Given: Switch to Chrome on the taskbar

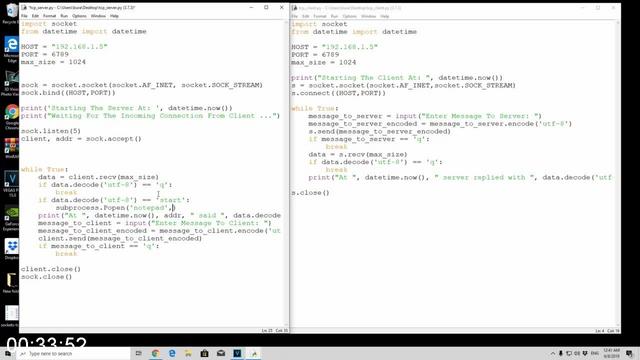Looking at the screenshot, I should [x=155, y=353].
